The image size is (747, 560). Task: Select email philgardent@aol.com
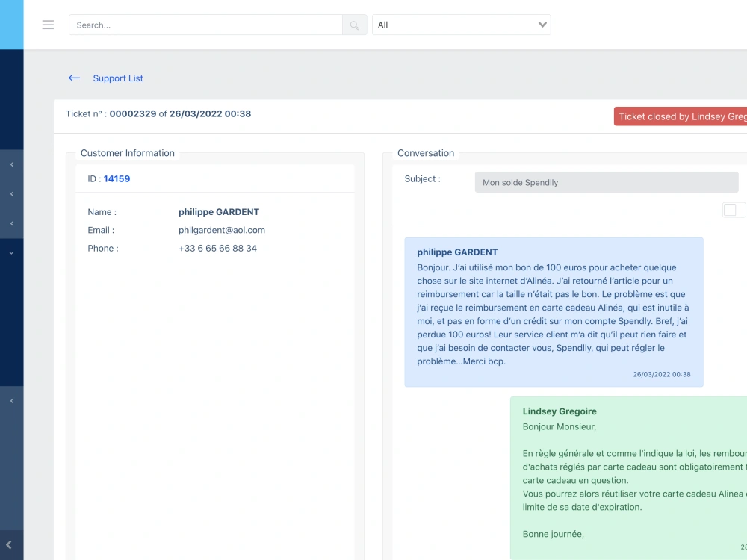[222, 230]
